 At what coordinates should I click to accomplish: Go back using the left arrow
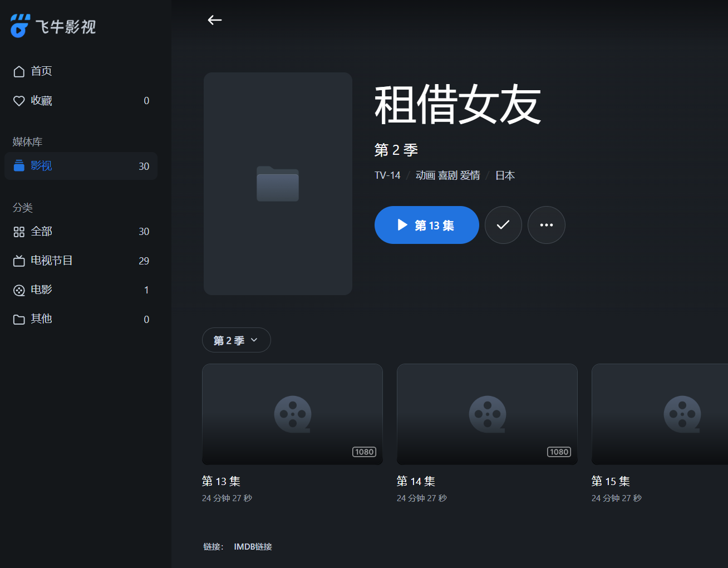pos(215,20)
